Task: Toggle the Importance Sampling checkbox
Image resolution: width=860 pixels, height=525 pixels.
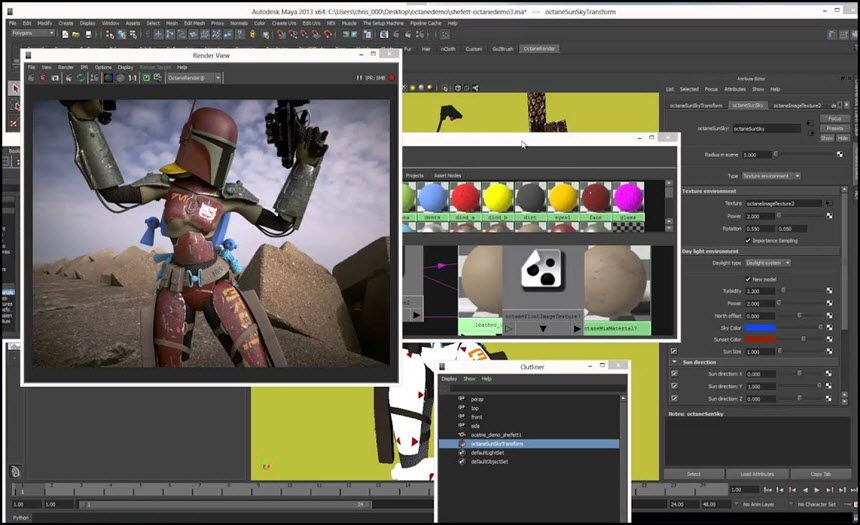Action: click(748, 240)
